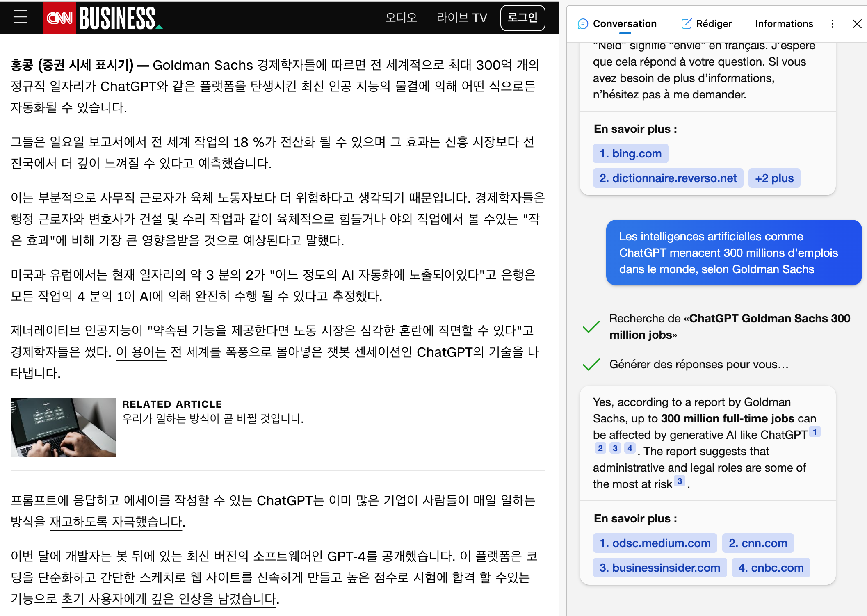The width and height of the screenshot is (867, 616).
Task: Expand the +2 plus sources
Action: coord(774,178)
